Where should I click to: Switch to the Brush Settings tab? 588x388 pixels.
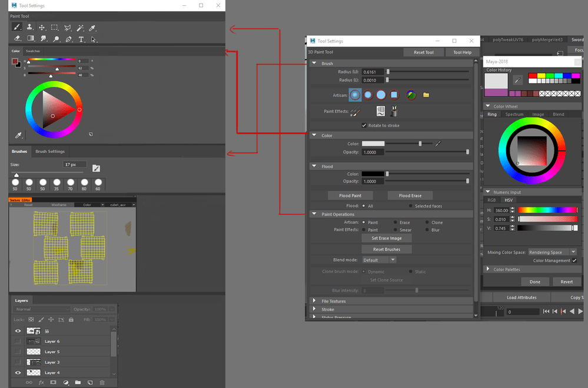click(50, 151)
